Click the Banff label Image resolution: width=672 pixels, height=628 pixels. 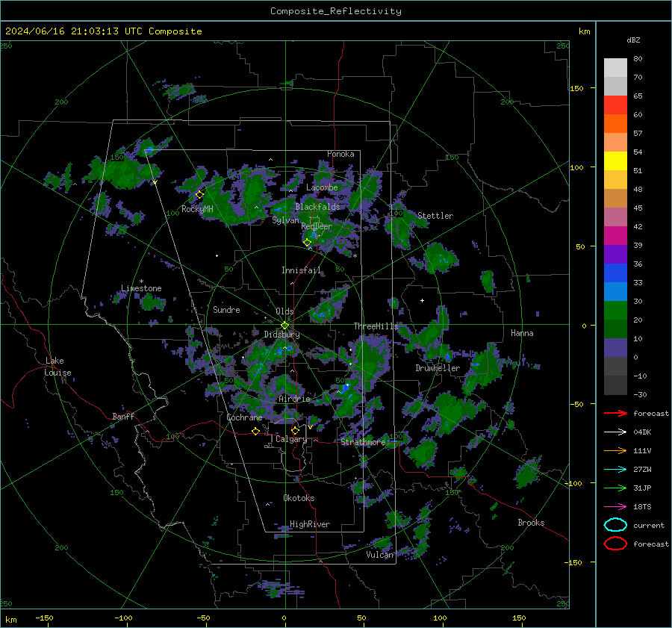tap(123, 416)
